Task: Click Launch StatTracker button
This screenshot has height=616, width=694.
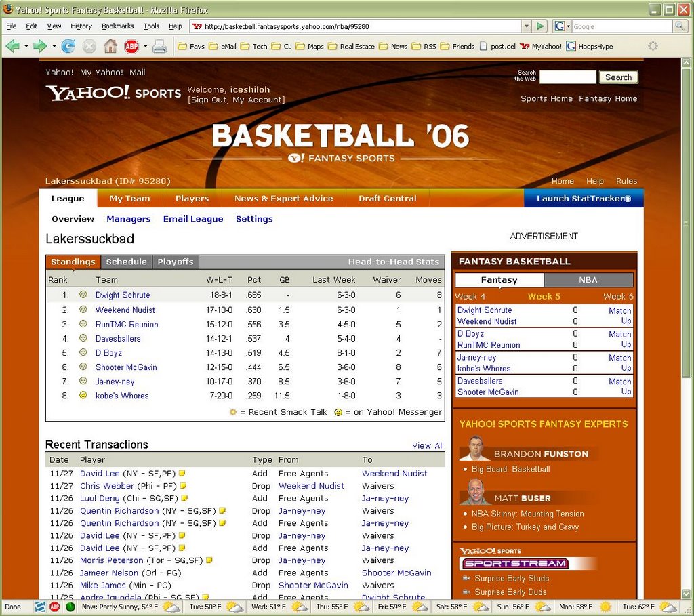Action: pyautogui.click(x=584, y=199)
